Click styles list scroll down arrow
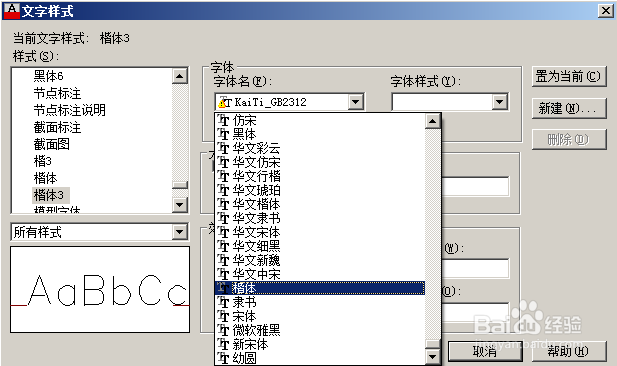Viewport: 617px width, 366px height. click(180, 205)
